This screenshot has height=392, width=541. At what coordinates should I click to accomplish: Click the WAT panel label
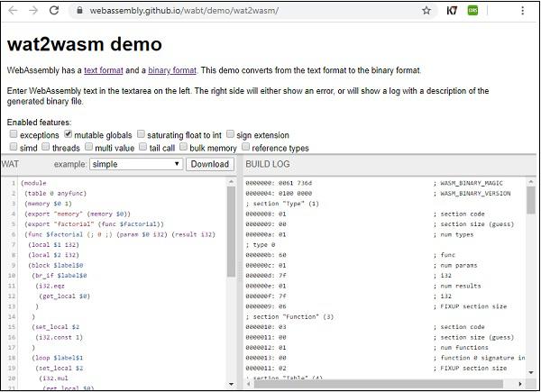coord(10,164)
